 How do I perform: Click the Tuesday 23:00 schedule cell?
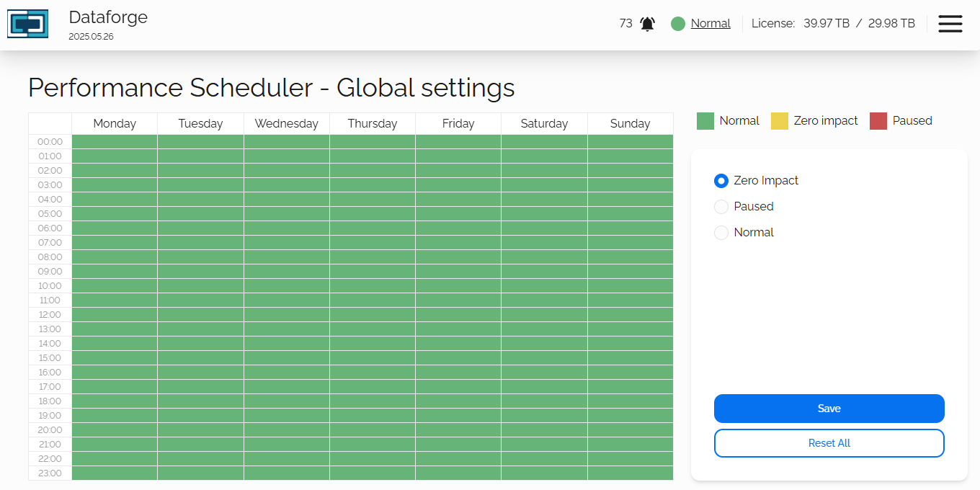click(x=200, y=473)
